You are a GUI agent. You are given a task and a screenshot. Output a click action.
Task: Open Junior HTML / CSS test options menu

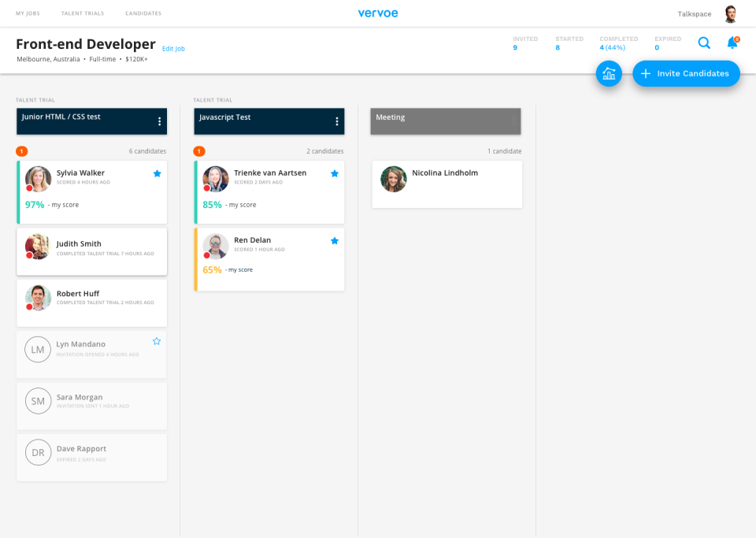point(160,121)
